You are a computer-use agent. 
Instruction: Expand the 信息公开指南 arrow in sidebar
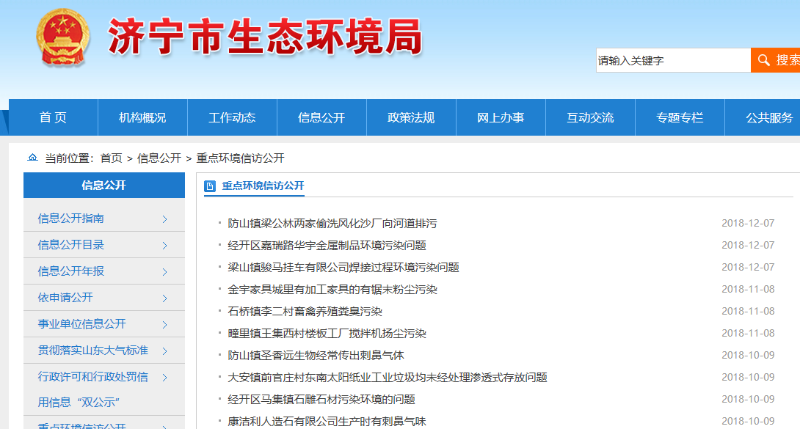(x=164, y=219)
